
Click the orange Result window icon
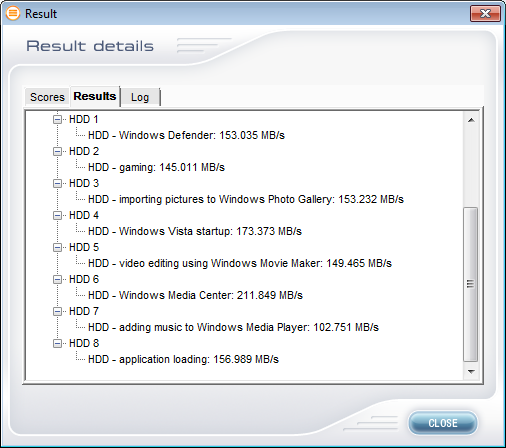[x=13, y=13]
